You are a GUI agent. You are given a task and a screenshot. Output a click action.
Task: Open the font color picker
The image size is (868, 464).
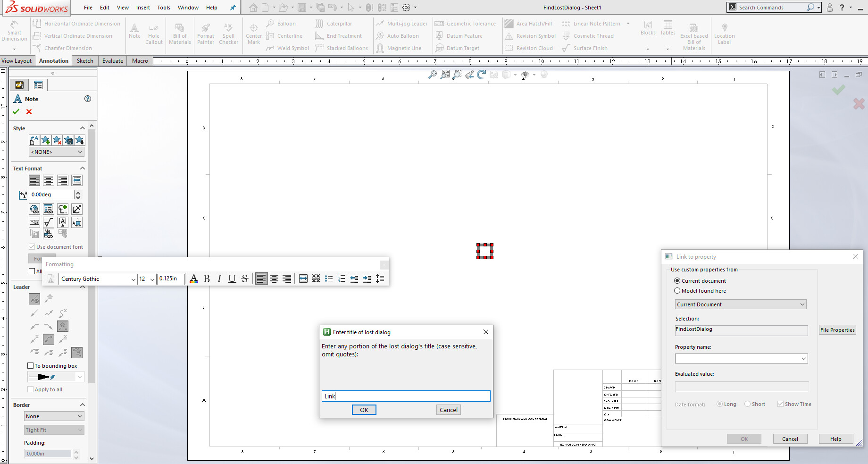(193, 279)
